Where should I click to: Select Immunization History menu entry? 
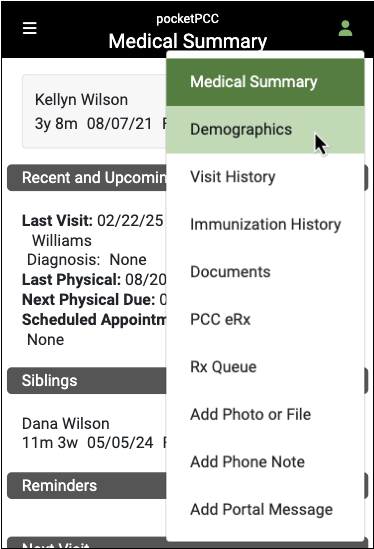[265, 224]
